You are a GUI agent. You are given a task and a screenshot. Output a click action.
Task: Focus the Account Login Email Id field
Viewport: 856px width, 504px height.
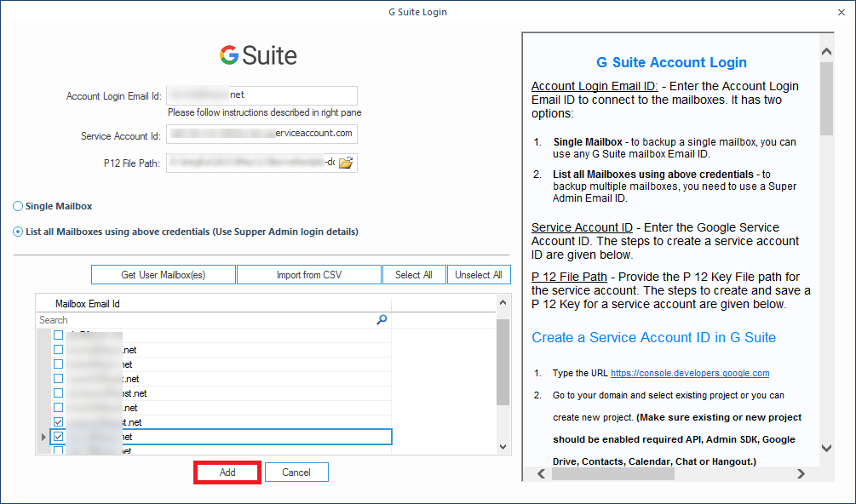click(262, 95)
